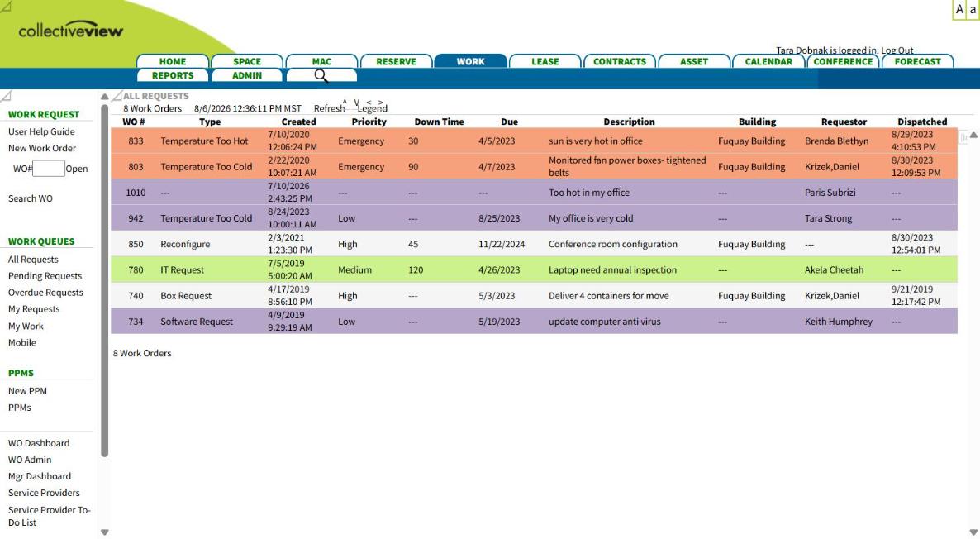Viewport: 980px width, 539px height.
Task: Open Service Provider To-Do List
Action: pos(50,516)
